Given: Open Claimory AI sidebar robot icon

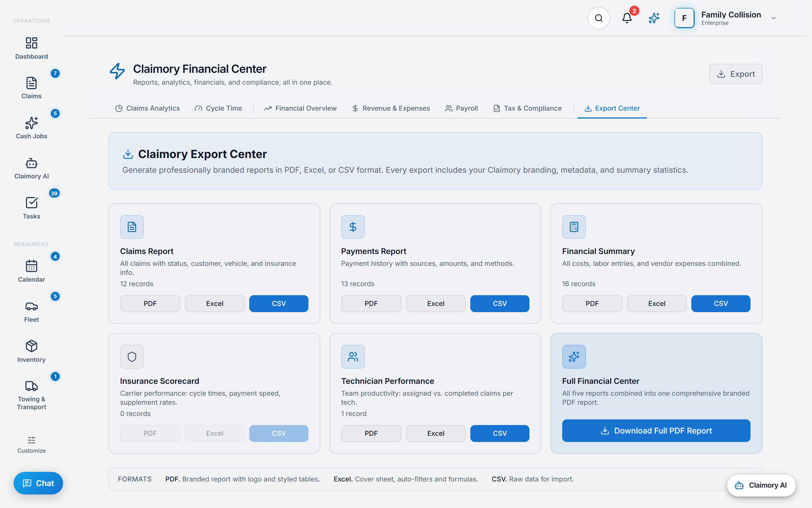Looking at the screenshot, I should (32, 163).
